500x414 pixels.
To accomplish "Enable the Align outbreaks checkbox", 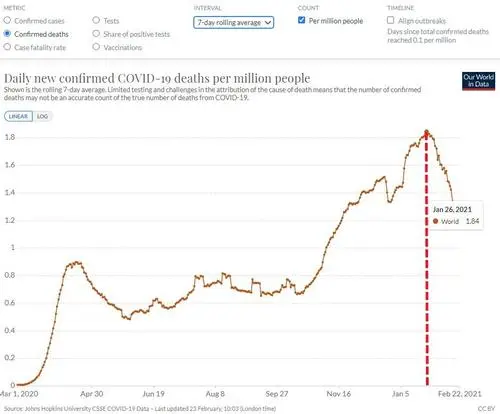I will 390,20.
